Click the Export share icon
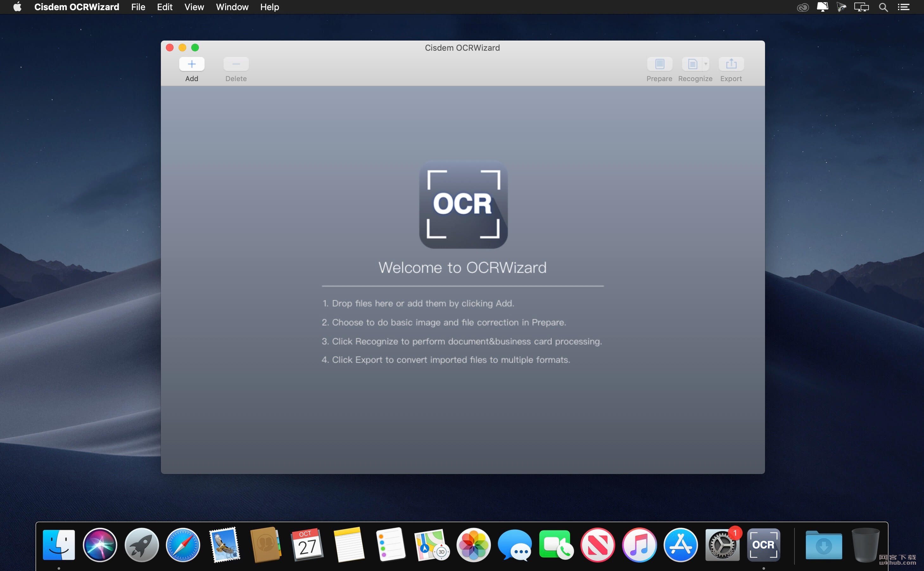 coord(731,64)
